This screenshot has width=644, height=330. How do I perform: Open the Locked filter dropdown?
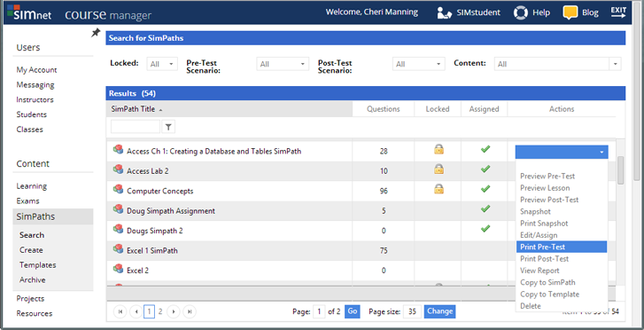(162, 64)
